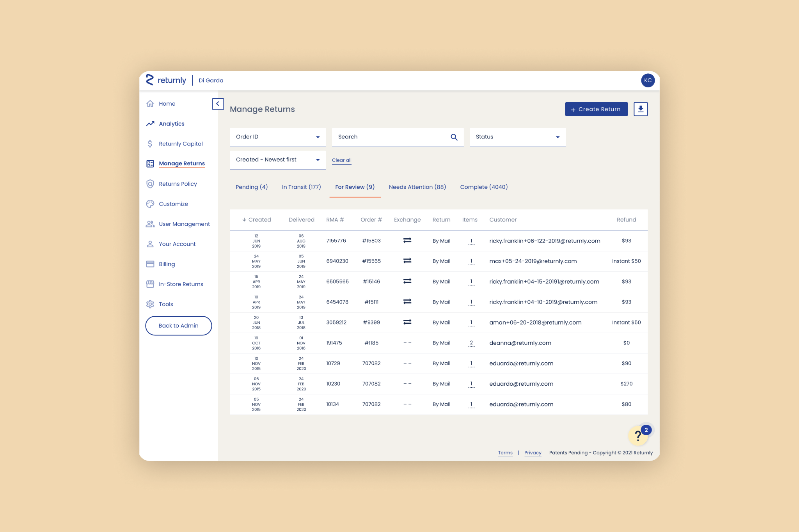The height and width of the screenshot is (532, 799).
Task: Click the Search input field
Action: click(x=390, y=137)
